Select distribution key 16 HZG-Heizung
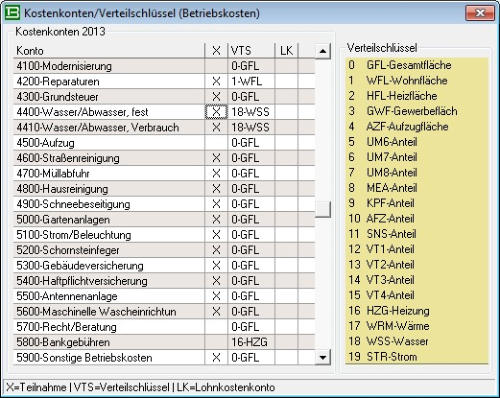This screenshot has height=398, width=500. (417, 311)
